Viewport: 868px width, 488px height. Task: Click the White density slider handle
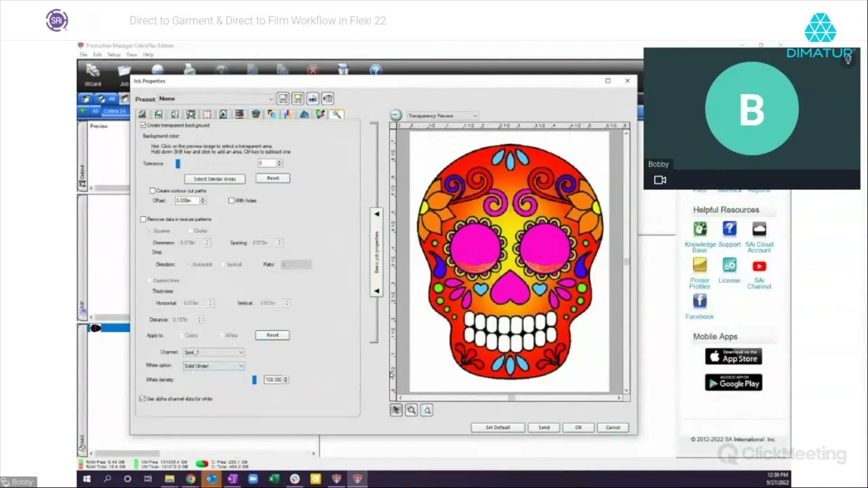254,380
